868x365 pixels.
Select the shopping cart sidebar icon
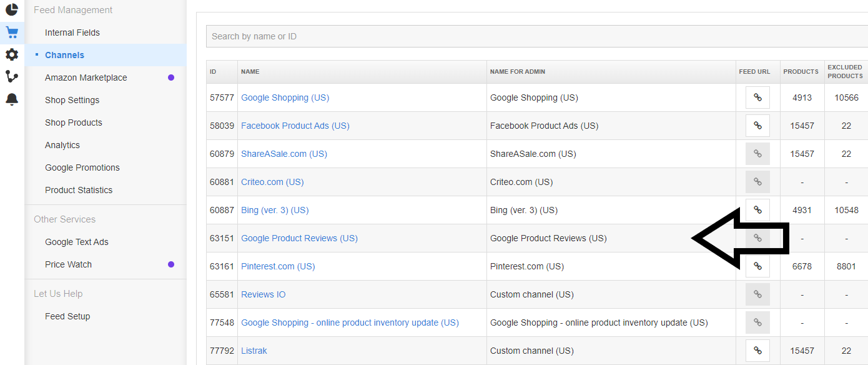click(11, 32)
